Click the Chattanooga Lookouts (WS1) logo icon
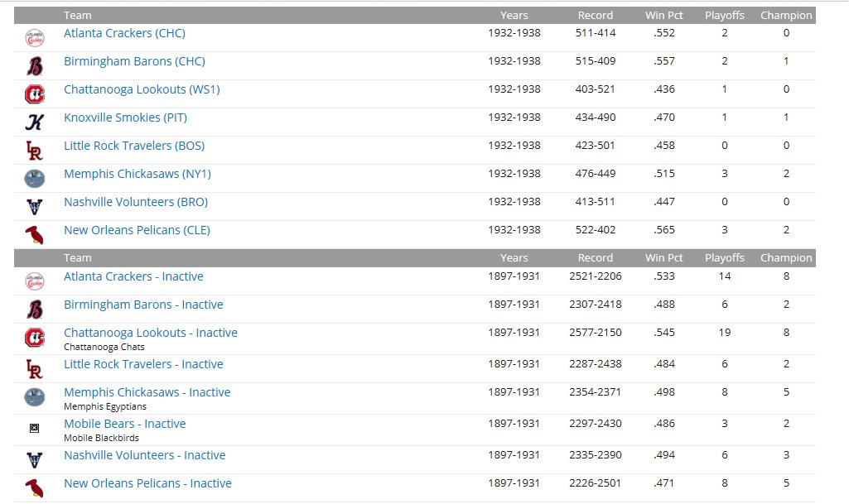The width and height of the screenshot is (849, 504). [x=34, y=94]
